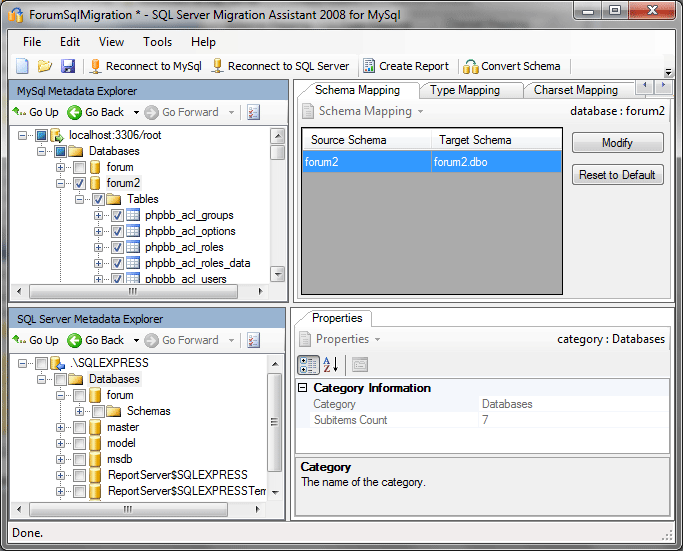Viewport: 683px width, 551px height.
Task: Click Reconnect to MySql in toolbar
Action: click(145, 66)
